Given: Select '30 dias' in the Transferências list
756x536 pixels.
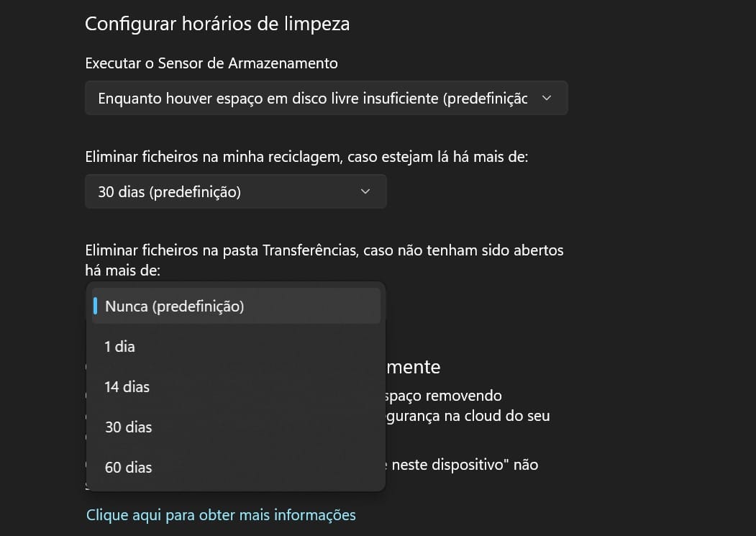Looking at the screenshot, I should (129, 427).
